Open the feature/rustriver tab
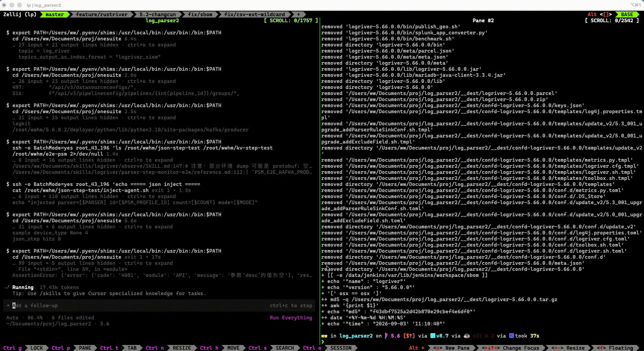The width and height of the screenshot is (644, 351). coord(102,14)
